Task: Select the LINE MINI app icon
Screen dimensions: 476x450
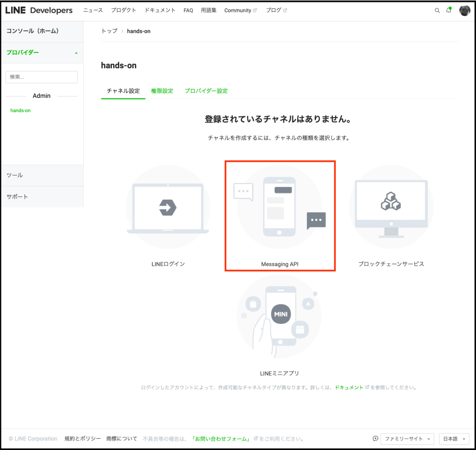Action: click(x=280, y=316)
